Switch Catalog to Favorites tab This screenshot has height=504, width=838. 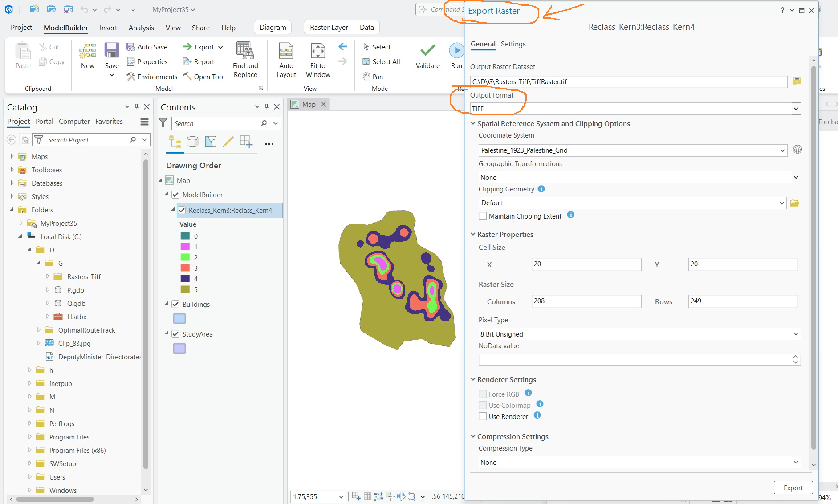pos(109,121)
